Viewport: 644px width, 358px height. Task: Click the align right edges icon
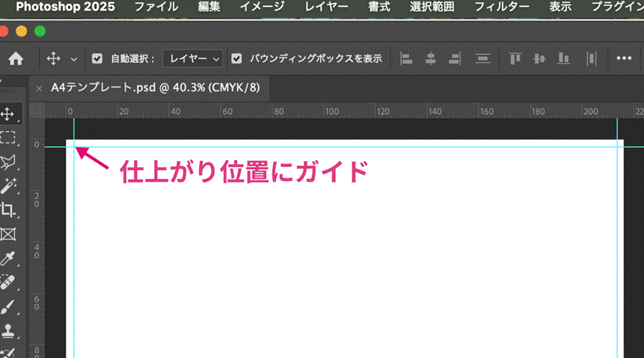(x=455, y=58)
